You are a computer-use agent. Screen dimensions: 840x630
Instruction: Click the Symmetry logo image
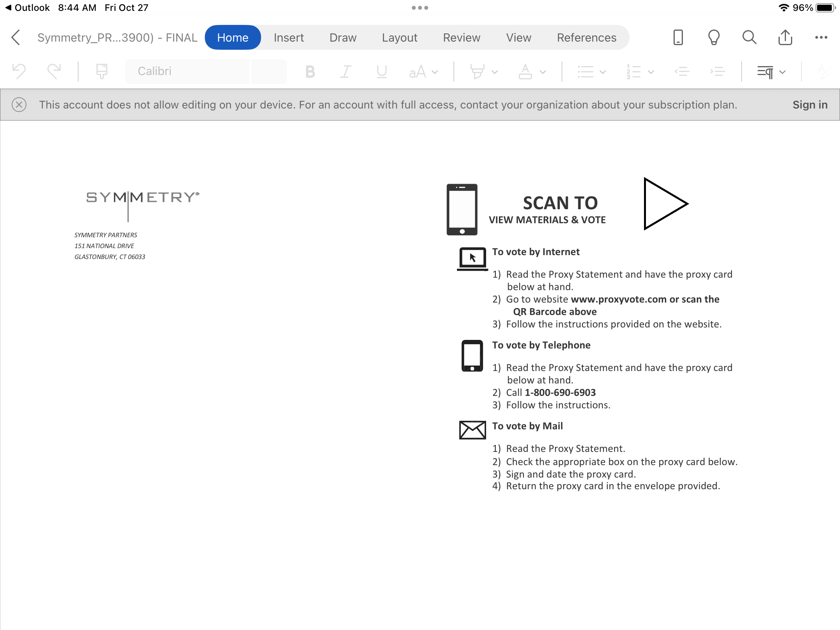[143, 206]
